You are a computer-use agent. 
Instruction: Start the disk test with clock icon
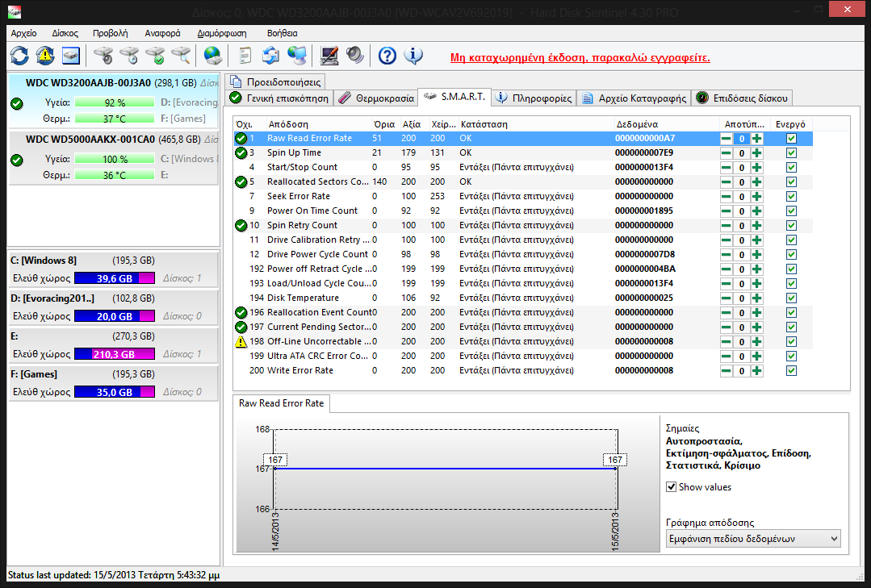click(x=129, y=56)
